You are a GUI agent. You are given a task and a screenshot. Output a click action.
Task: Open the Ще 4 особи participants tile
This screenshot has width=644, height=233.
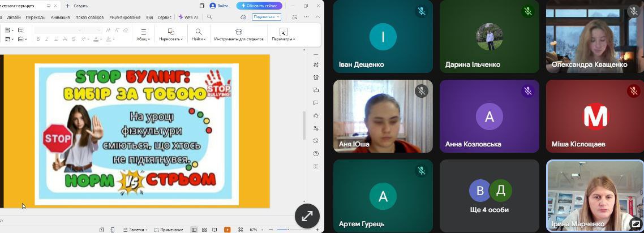[x=490, y=196]
